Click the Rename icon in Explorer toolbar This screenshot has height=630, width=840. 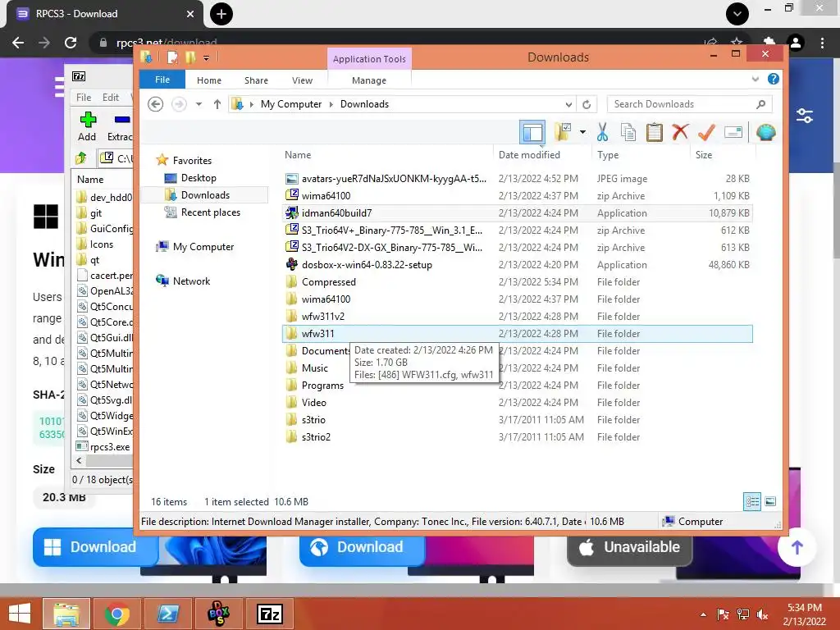tap(733, 132)
